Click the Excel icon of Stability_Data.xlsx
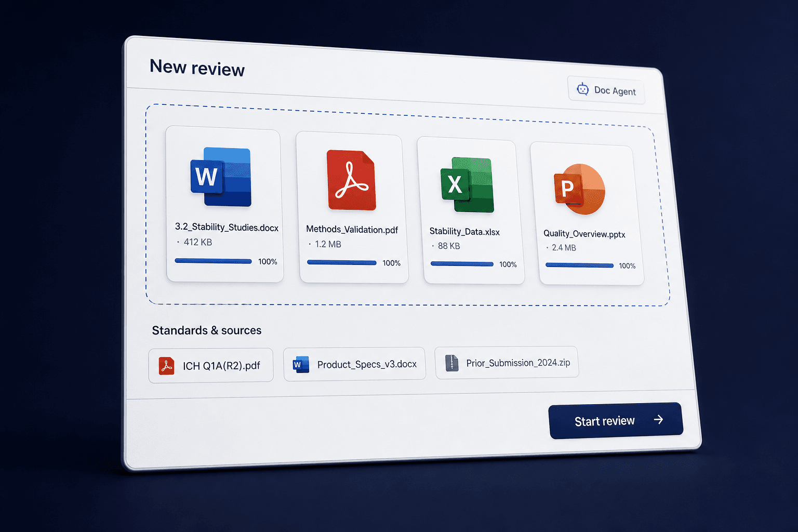Image resolution: width=798 pixels, height=532 pixels. pyautogui.click(x=467, y=185)
